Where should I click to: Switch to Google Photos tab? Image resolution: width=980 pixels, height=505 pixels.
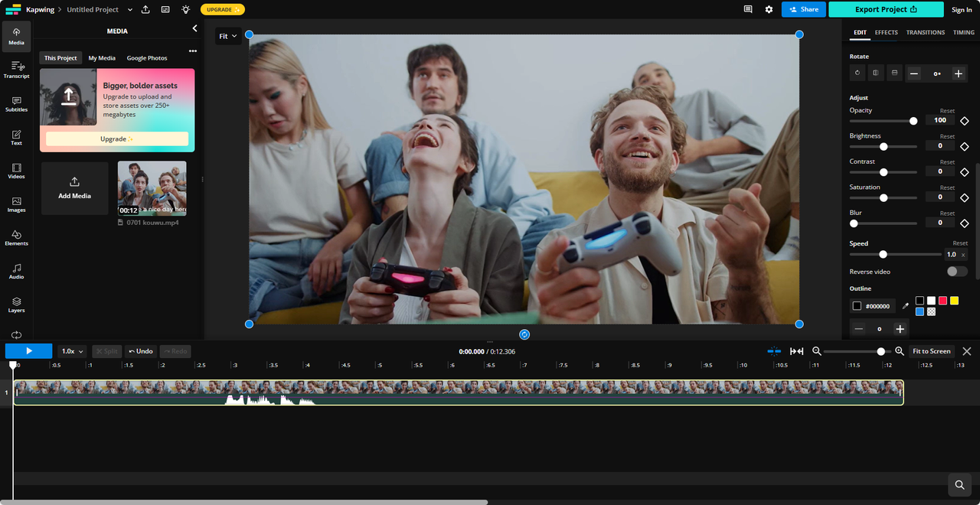click(147, 58)
